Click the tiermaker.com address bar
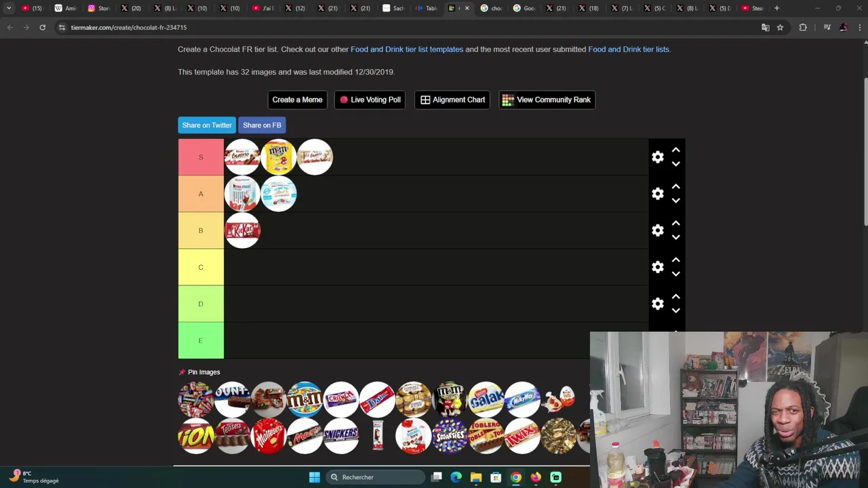 pos(407,27)
